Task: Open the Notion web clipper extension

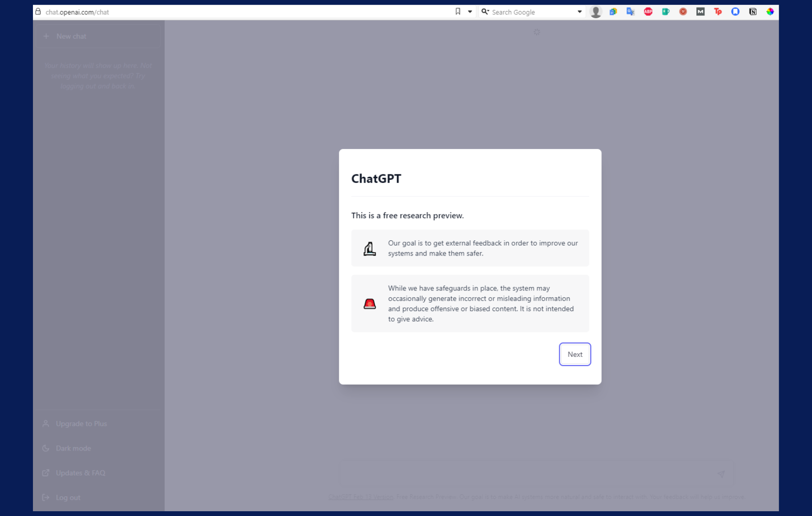Action: pos(753,11)
